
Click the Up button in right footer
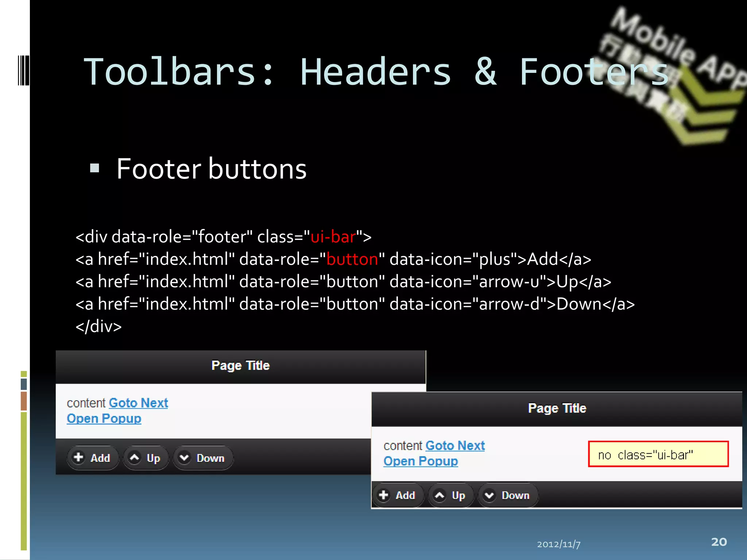pyautogui.click(x=451, y=495)
